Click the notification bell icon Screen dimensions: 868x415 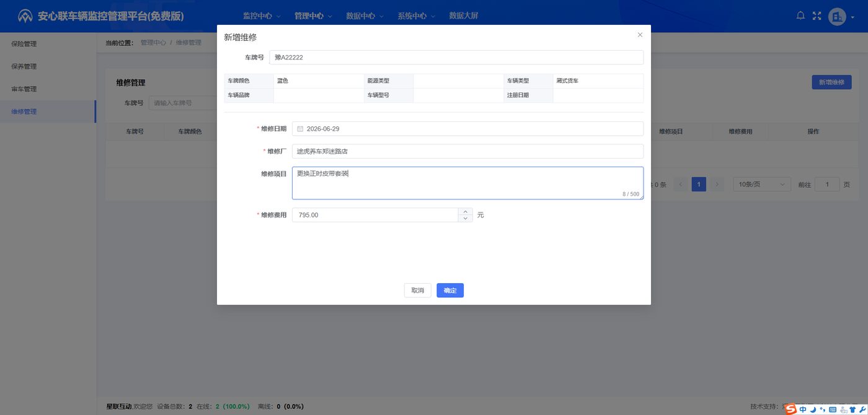800,15
